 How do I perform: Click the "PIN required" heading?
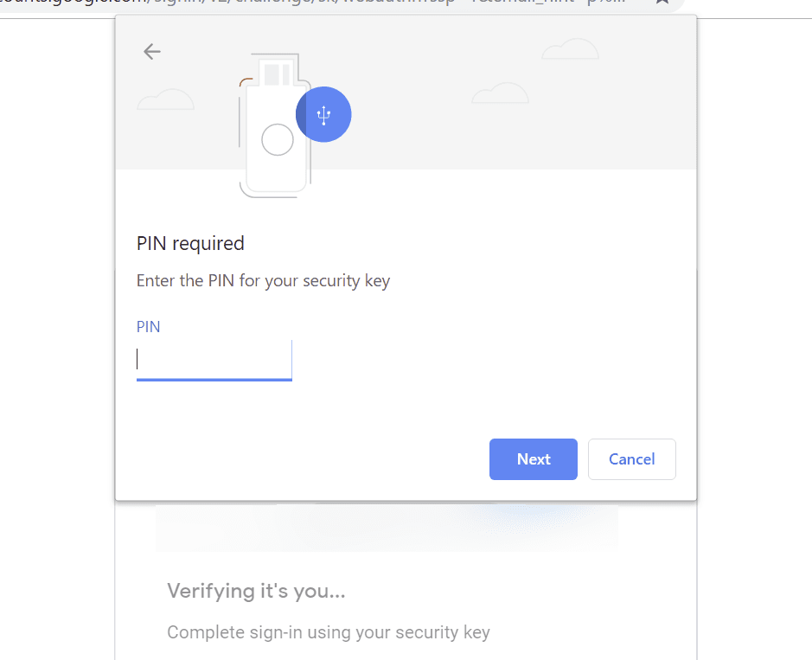point(190,243)
